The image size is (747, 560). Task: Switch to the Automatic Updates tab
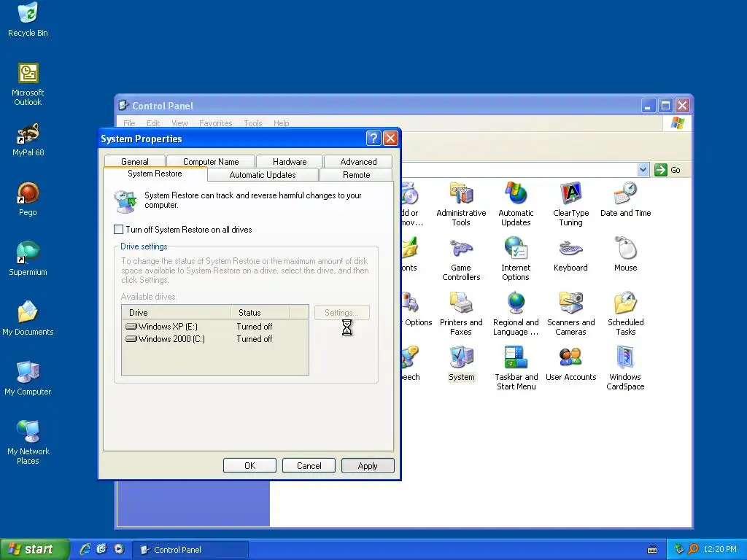[x=263, y=175]
